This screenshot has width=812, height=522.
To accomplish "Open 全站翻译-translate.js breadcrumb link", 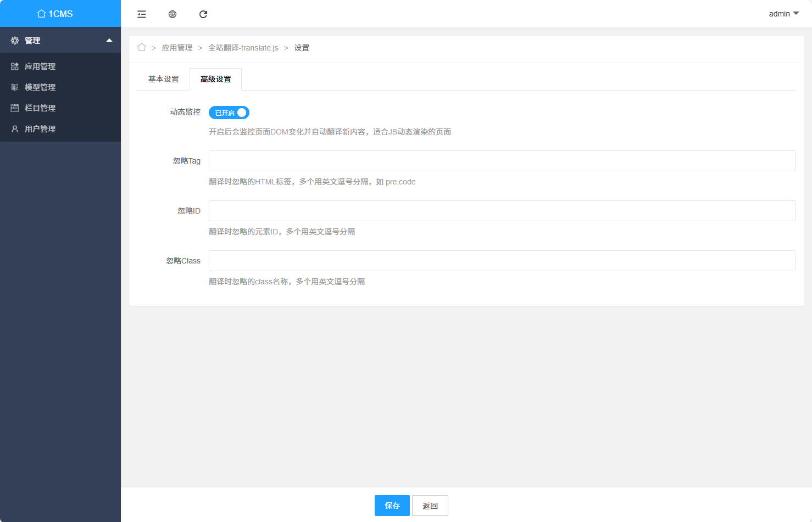I will tap(243, 48).
